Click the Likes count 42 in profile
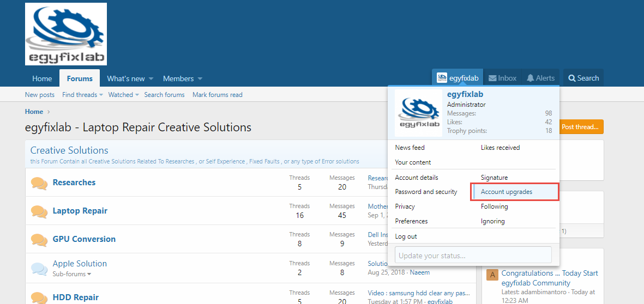 (x=549, y=122)
